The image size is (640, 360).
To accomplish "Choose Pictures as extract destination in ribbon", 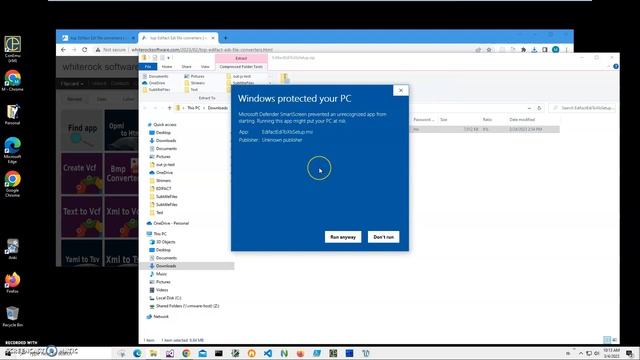I will [194, 76].
